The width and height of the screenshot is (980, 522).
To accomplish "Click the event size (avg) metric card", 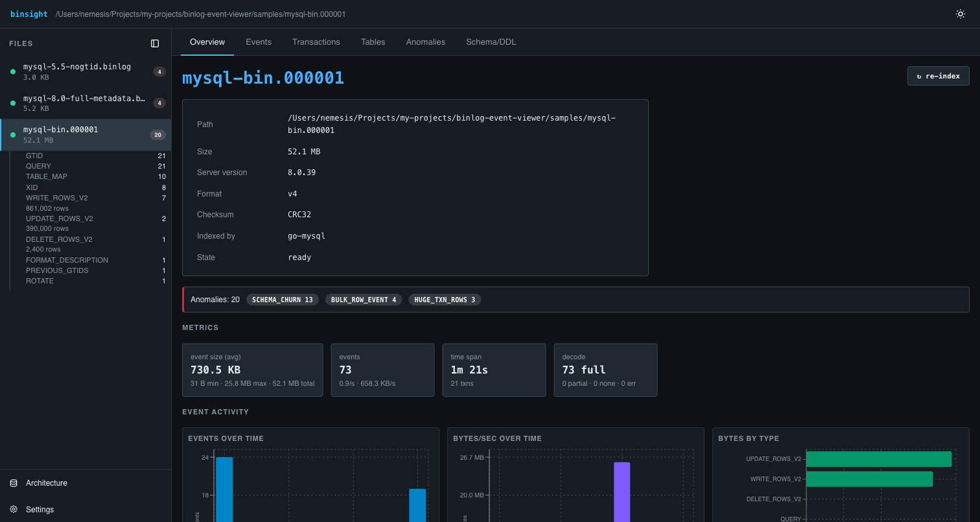I will tap(253, 370).
